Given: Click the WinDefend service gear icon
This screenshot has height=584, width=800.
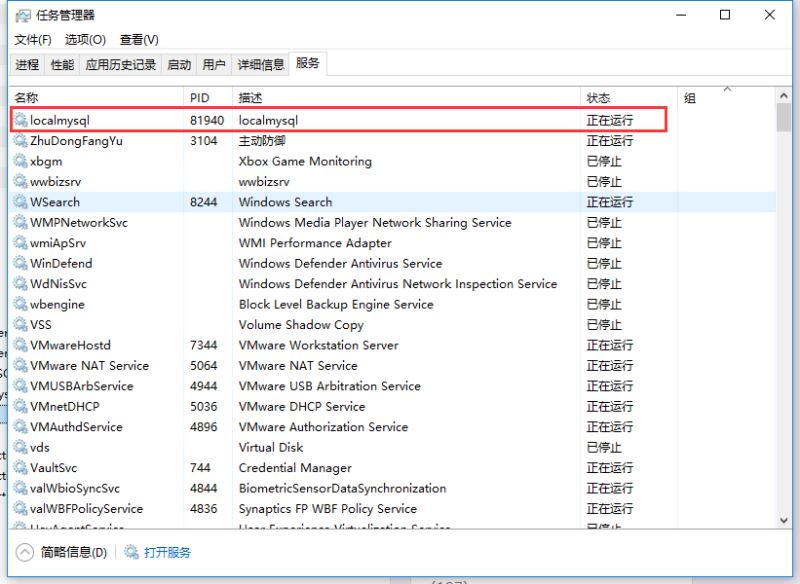Looking at the screenshot, I should 21,264.
